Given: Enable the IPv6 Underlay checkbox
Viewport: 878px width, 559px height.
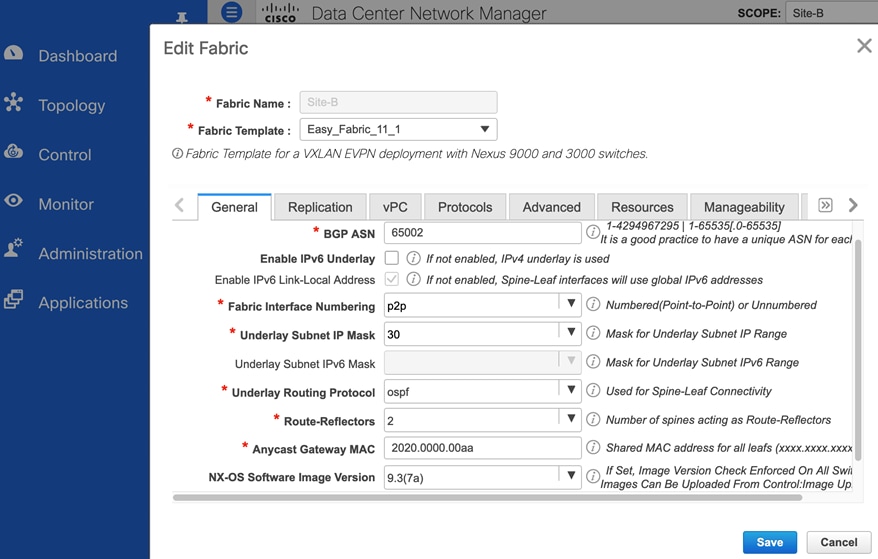Looking at the screenshot, I should [x=392, y=258].
